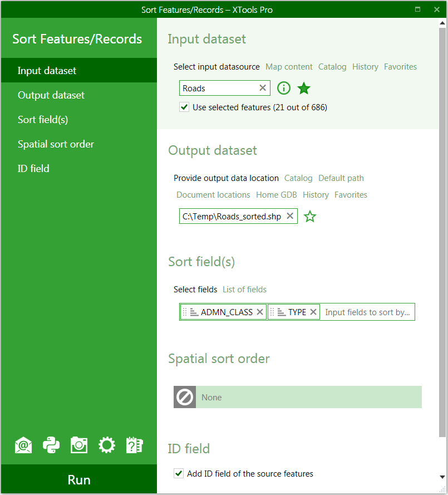Remove the TYPE sort field
448x495 pixels.
tap(313, 312)
